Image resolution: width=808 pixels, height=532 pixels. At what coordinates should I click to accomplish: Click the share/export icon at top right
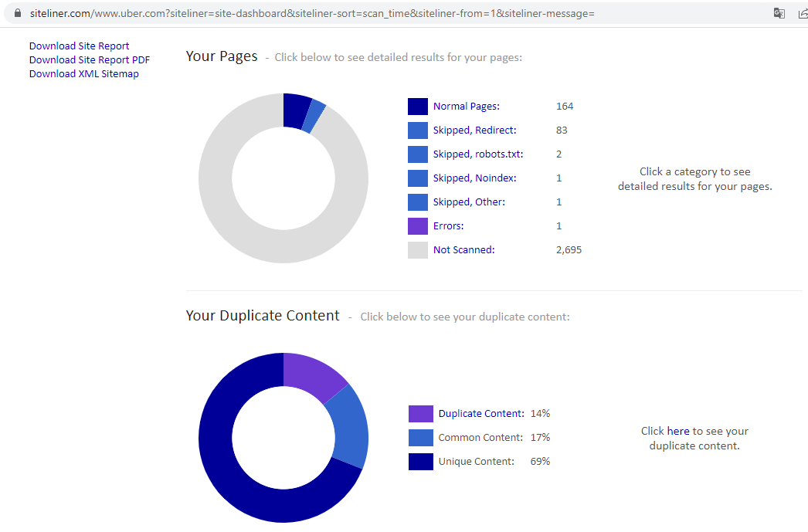(x=803, y=12)
